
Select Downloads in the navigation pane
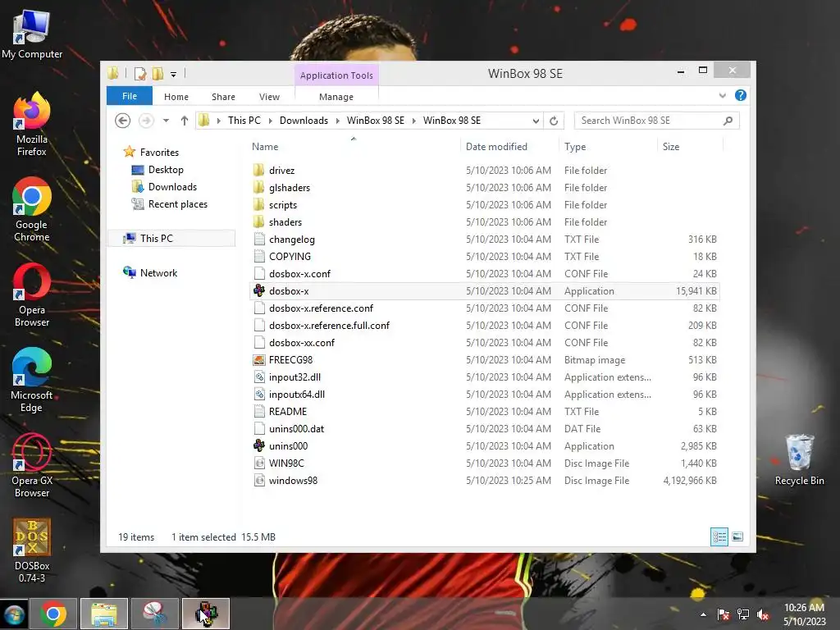coord(172,186)
